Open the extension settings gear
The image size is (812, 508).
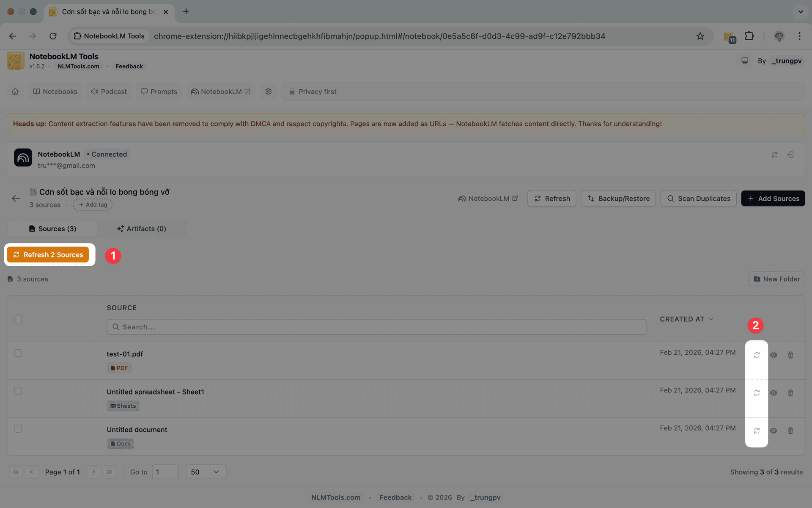268,91
